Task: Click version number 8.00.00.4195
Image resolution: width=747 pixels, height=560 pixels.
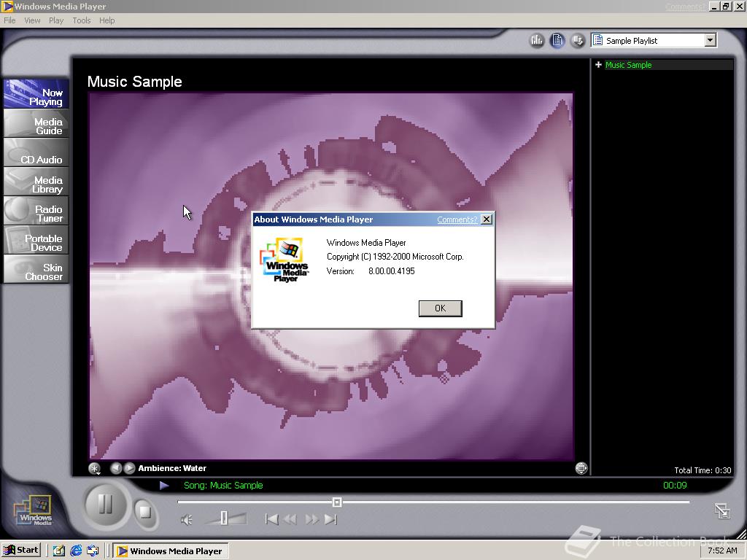Action: click(x=392, y=271)
